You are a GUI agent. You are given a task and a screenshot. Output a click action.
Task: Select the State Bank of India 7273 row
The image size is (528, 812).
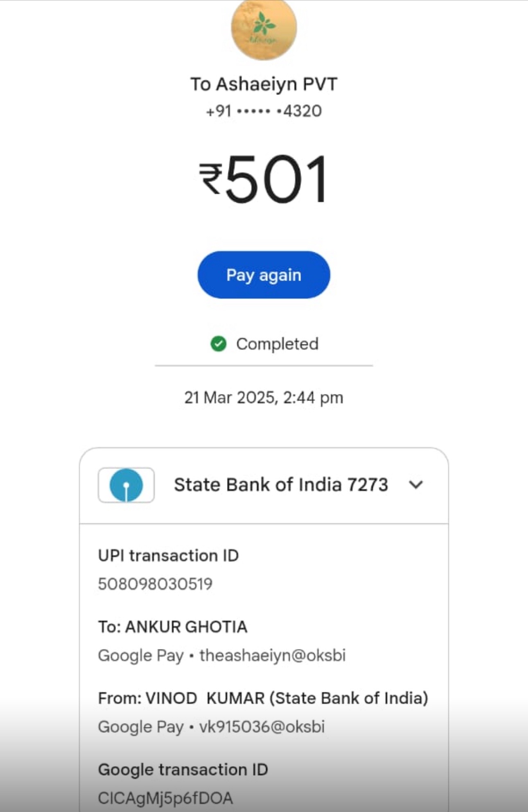click(x=264, y=485)
